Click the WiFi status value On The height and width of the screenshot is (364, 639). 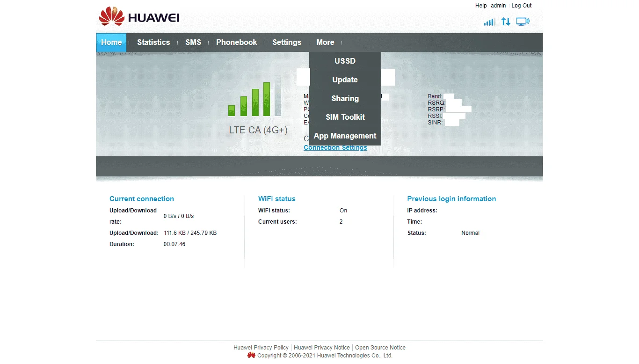point(343,211)
